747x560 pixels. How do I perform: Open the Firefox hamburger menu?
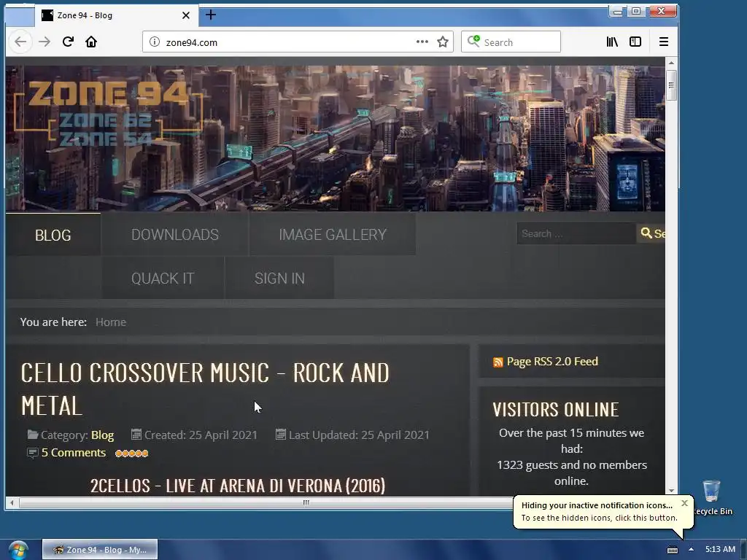pos(664,42)
